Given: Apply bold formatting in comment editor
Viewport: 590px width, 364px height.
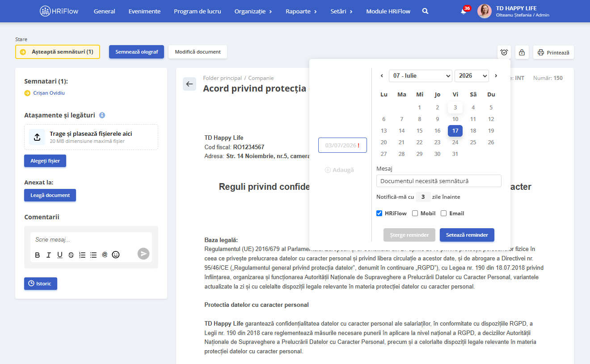Looking at the screenshot, I should tap(38, 255).
